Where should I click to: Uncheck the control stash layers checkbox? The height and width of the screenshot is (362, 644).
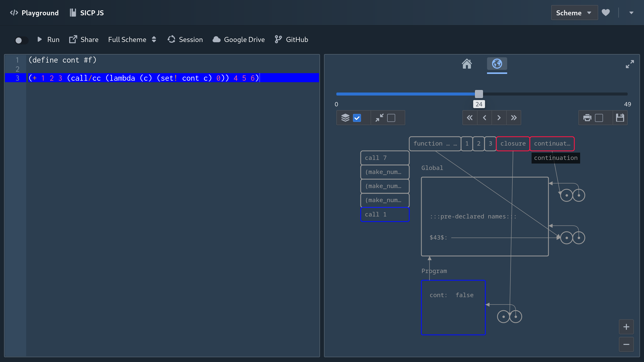[x=357, y=118]
